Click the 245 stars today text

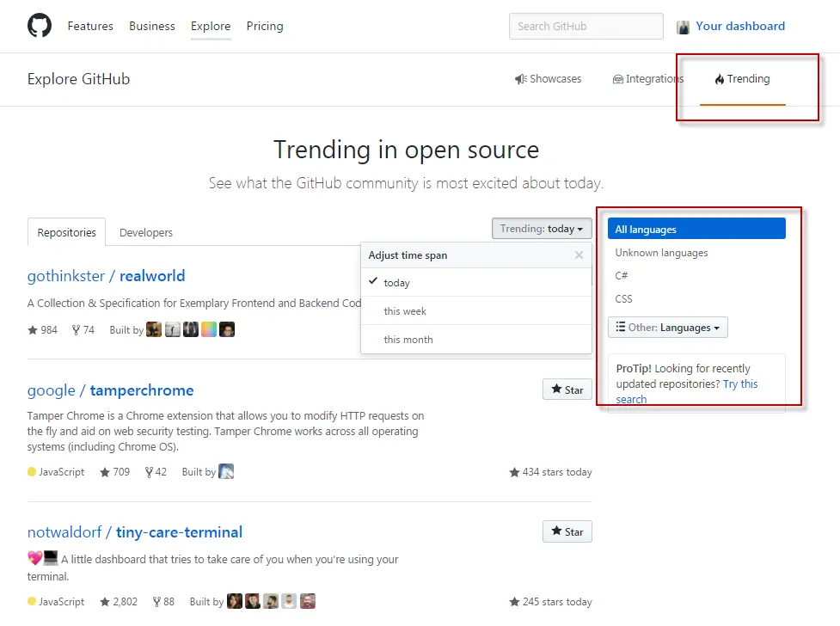pos(551,601)
